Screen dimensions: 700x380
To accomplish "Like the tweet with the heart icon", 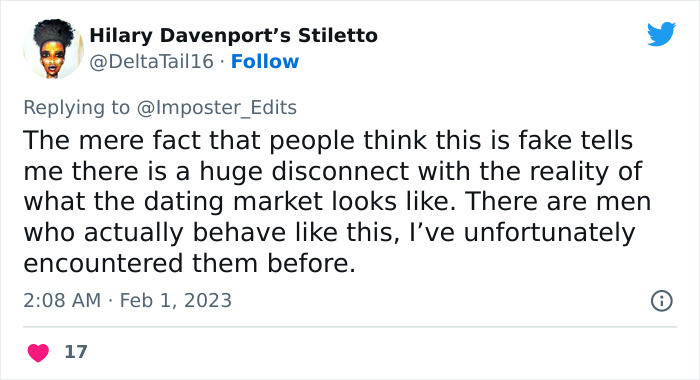I will pyautogui.click(x=38, y=352).
